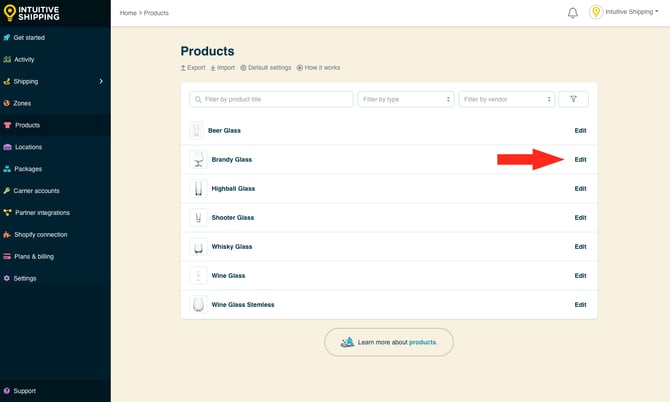Open the Filter by type dropdown
The width and height of the screenshot is (670, 402).
coord(406,99)
